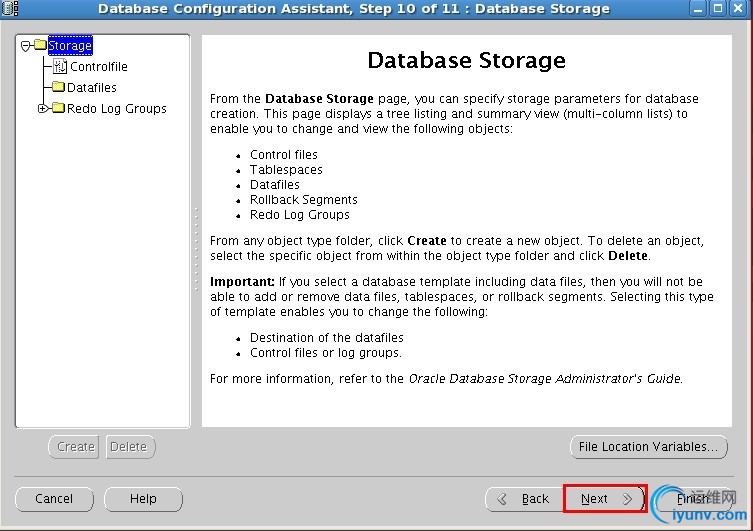753x531 pixels.
Task: Click the Datafiles folder icon
Action: (58, 88)
